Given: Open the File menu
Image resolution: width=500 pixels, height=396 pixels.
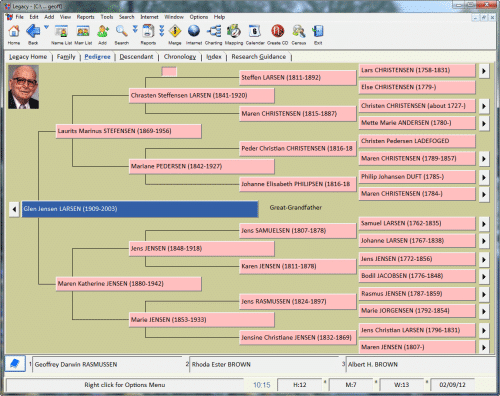Looking at the screenshot, I should 20,17.
